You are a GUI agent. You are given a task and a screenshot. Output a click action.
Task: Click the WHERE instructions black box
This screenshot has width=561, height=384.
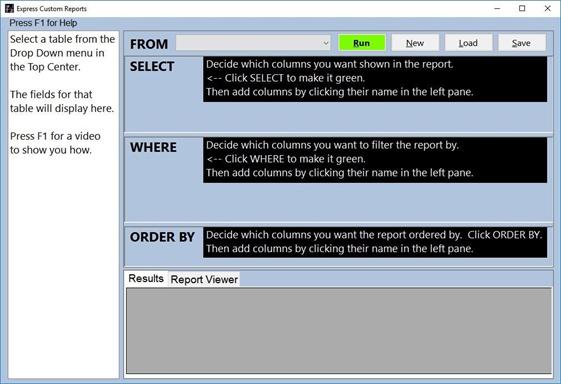click(375, 160)
